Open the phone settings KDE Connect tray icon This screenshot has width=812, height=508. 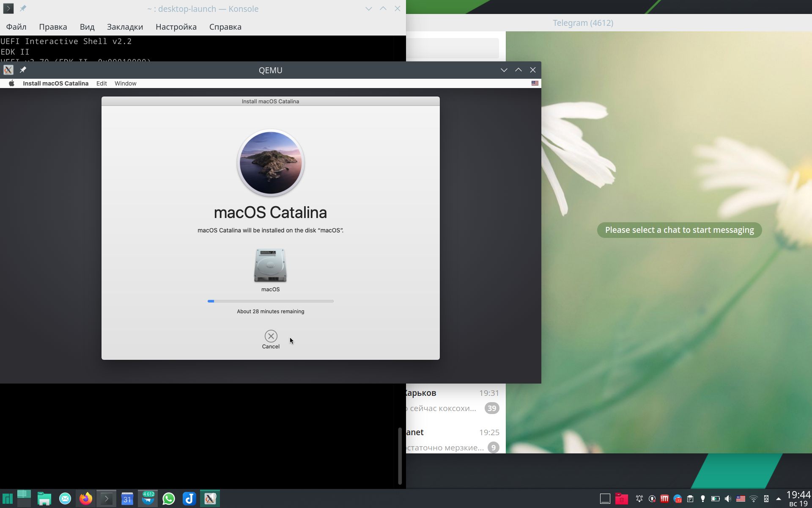click(766, 499)
